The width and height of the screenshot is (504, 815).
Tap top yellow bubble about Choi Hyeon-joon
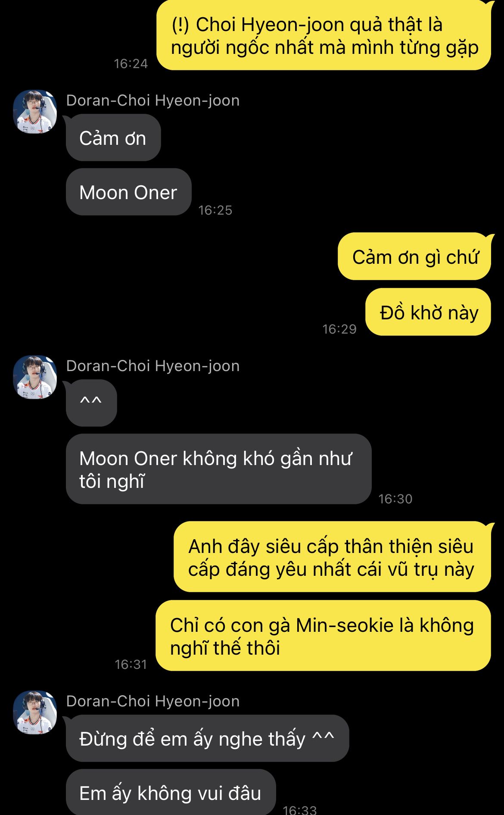click(x=324, y=35)
